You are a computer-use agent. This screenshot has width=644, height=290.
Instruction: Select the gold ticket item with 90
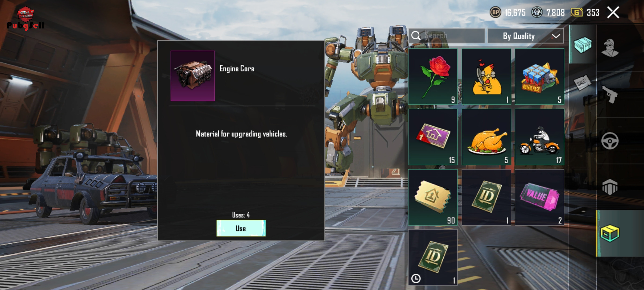click(x=433, y=197)
